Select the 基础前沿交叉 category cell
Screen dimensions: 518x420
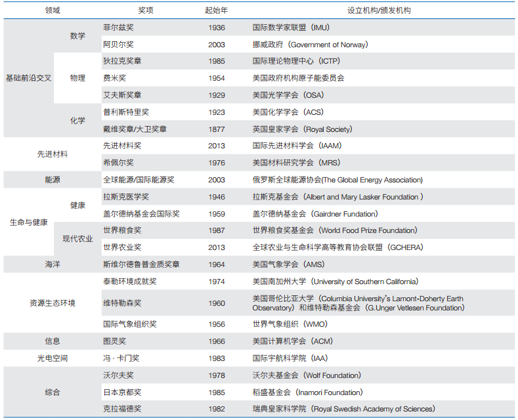[x=29, y=78]
